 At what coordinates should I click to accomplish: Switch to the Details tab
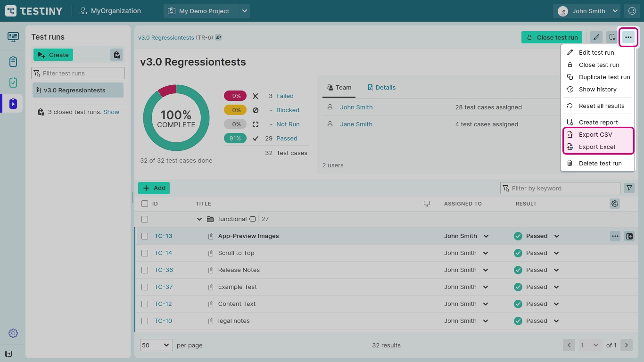tap(381, 87)
